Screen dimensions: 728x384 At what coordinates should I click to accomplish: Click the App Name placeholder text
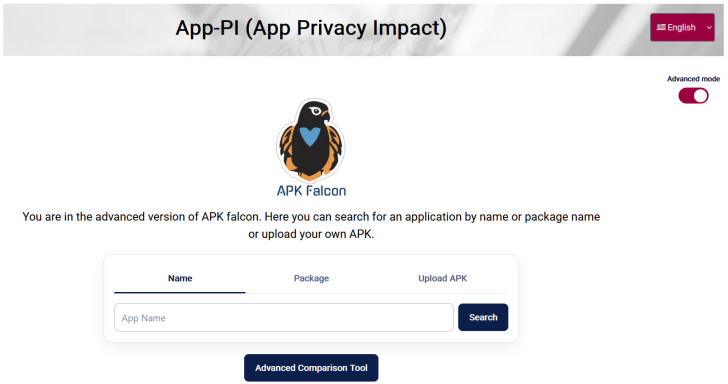tap(143, 318)
